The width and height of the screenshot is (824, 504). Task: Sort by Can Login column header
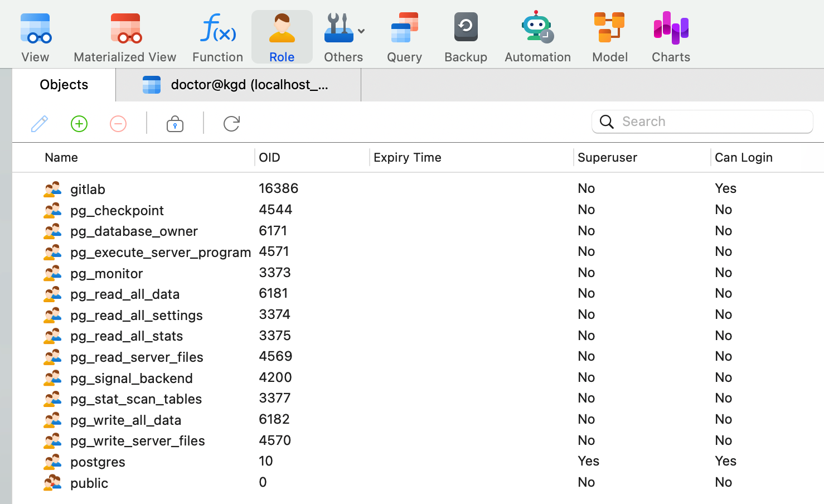click(744, 157)
